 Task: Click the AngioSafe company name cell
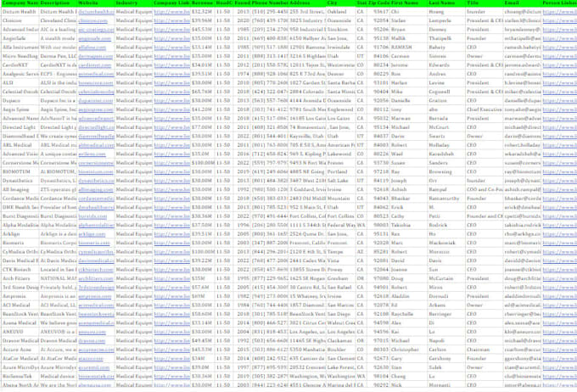click(x=20, y=38)
